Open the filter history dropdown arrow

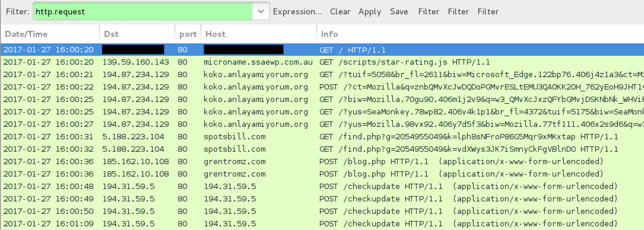261,11
